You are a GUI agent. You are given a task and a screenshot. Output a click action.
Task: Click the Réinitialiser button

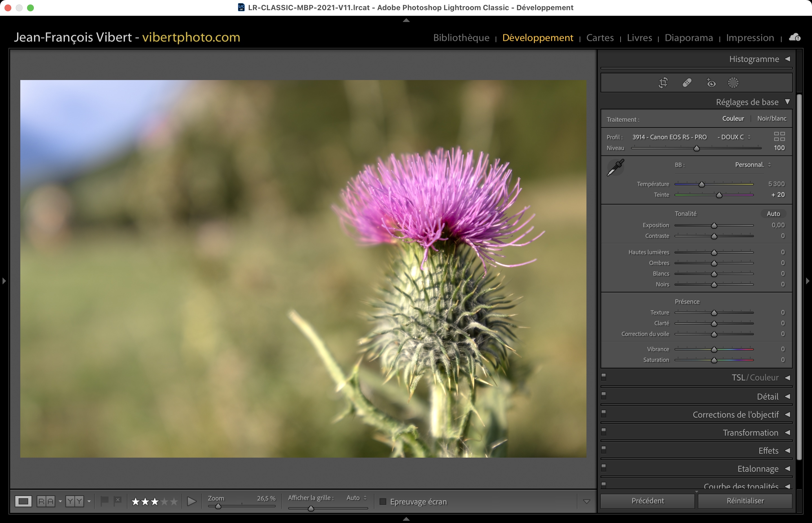pyautogui.click(x=745, y=501)
